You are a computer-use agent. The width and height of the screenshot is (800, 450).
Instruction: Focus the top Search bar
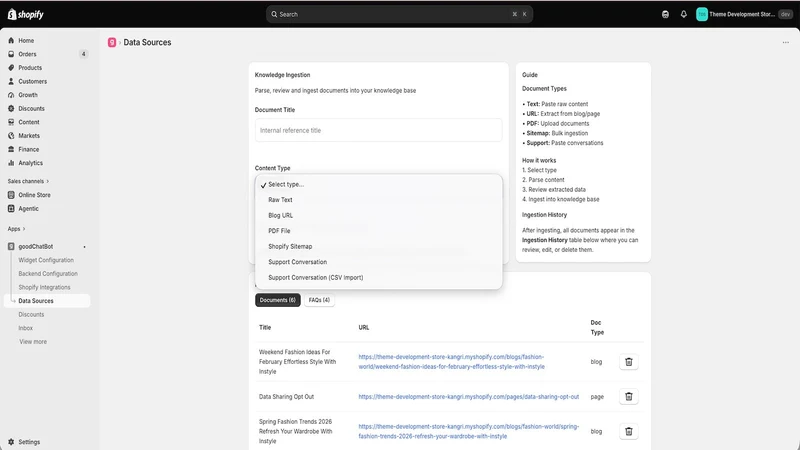tap(399, 14)
